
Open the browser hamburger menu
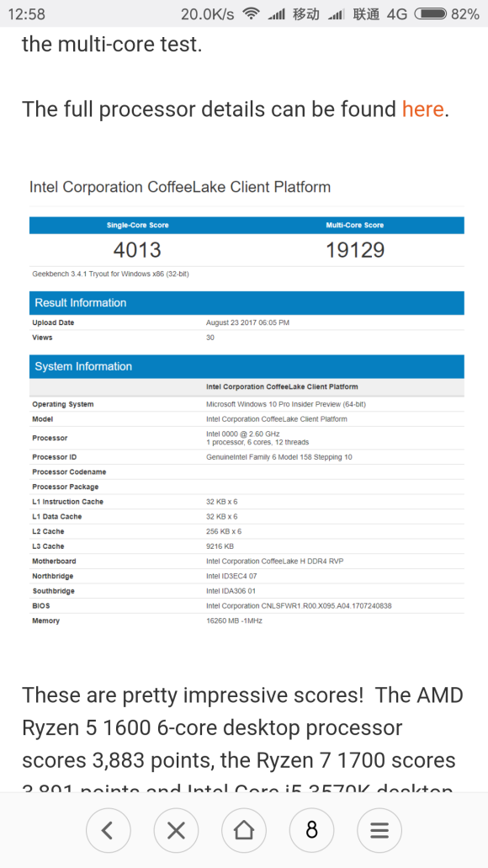click(379, 830)
